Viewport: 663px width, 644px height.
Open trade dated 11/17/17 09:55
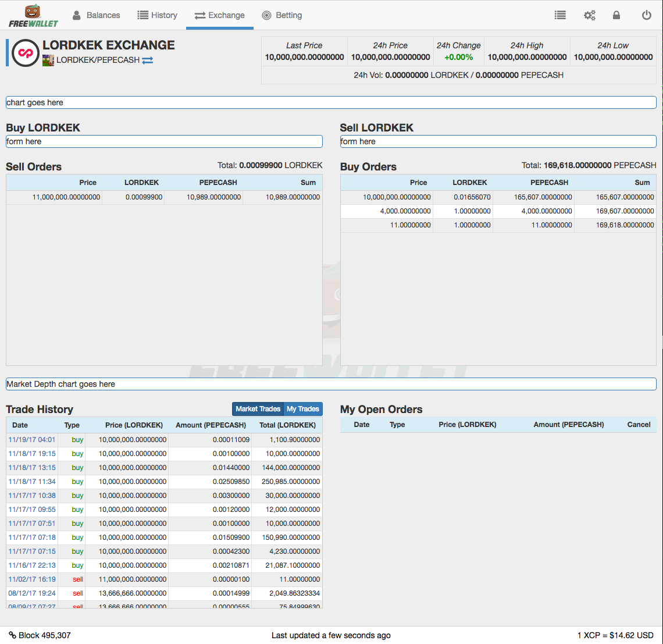32,510
